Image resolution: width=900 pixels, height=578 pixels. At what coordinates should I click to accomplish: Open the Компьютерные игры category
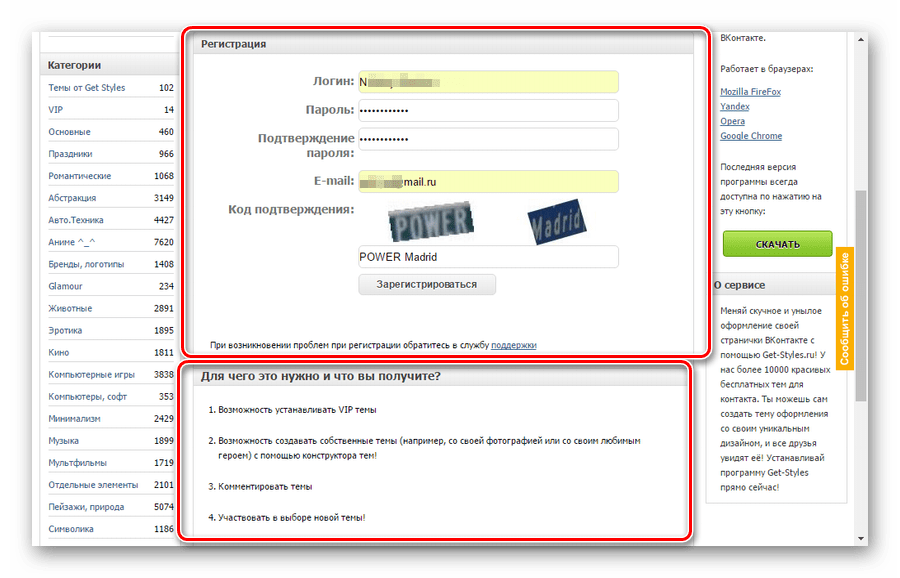point(91,375)
